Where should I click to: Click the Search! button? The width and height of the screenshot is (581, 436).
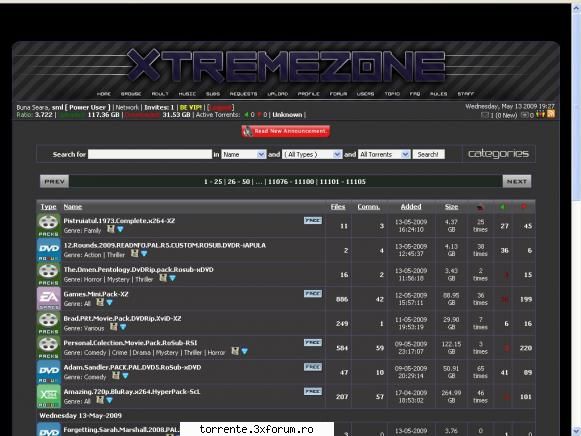428,154
